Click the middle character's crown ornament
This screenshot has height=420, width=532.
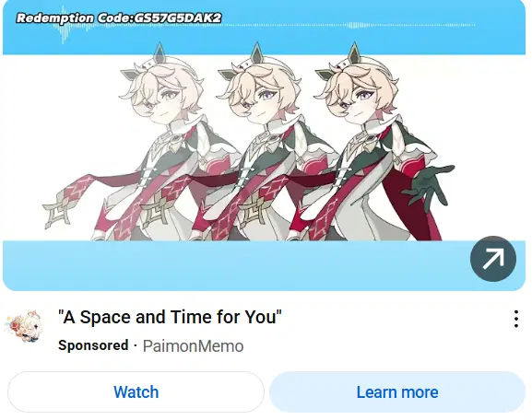256,54
